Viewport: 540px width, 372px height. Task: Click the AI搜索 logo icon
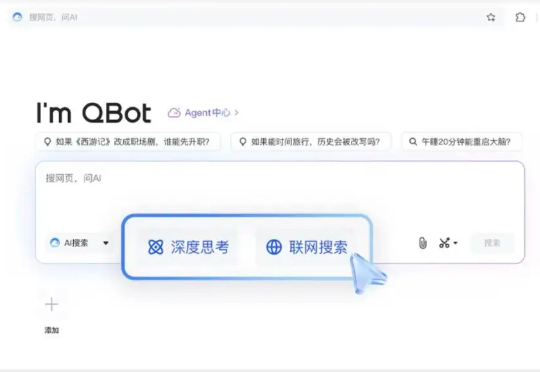click(x=54, y=243)
